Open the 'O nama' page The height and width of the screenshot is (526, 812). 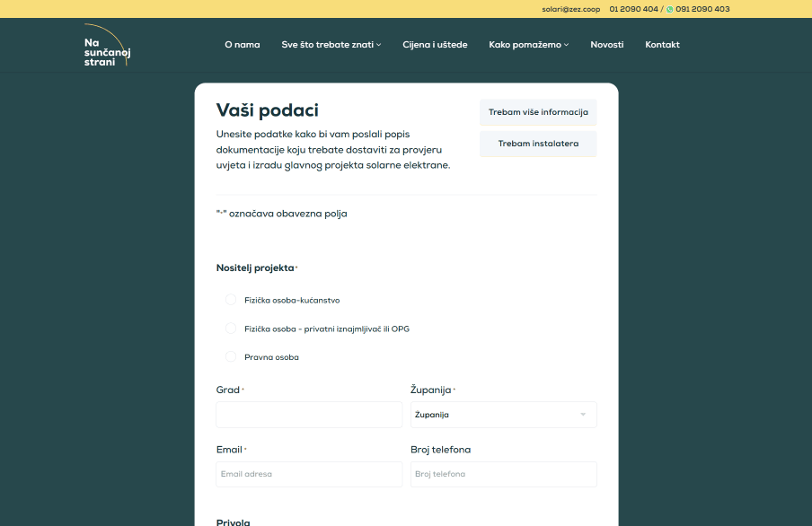pyautogui.click(x=243, y=43)
